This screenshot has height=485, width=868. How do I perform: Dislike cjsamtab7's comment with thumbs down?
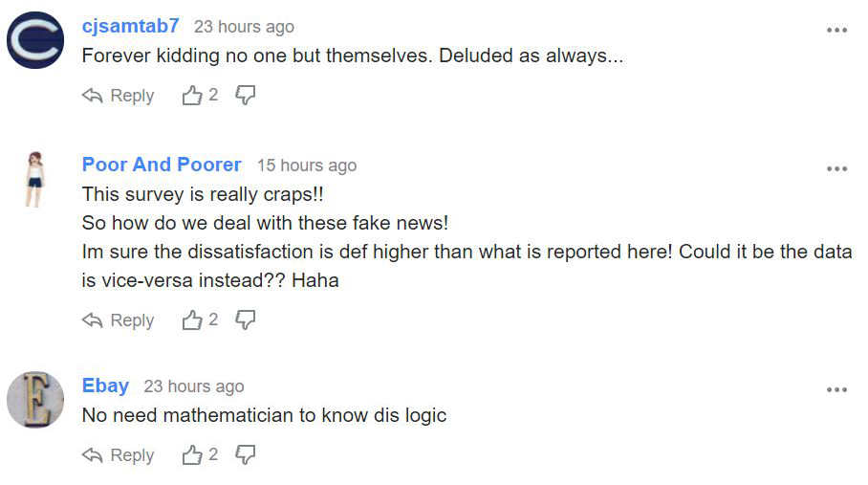click(x=246, y=96)
